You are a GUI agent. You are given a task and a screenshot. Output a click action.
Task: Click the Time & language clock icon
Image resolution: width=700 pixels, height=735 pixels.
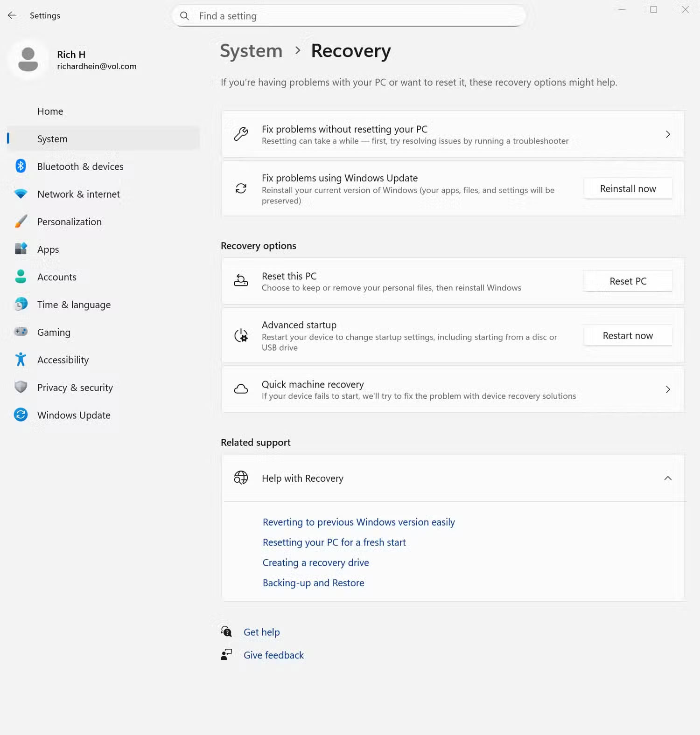point(21,304)
